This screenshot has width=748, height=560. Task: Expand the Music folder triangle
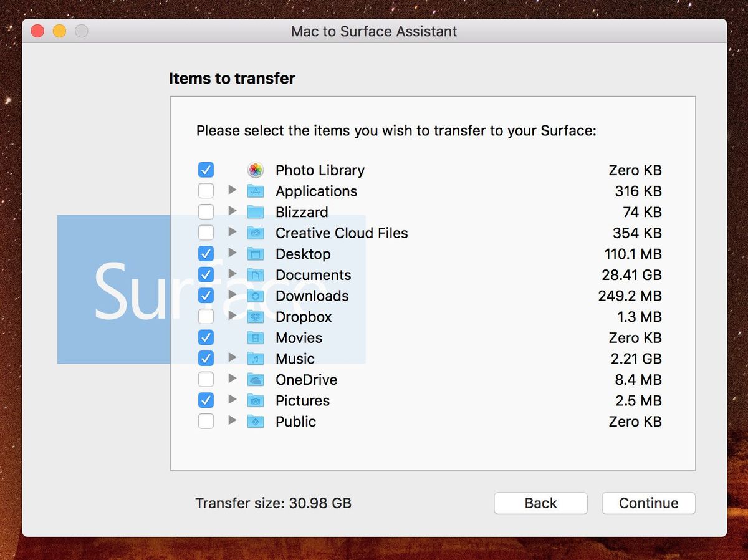pyautogui.click(x=233, y=357)
